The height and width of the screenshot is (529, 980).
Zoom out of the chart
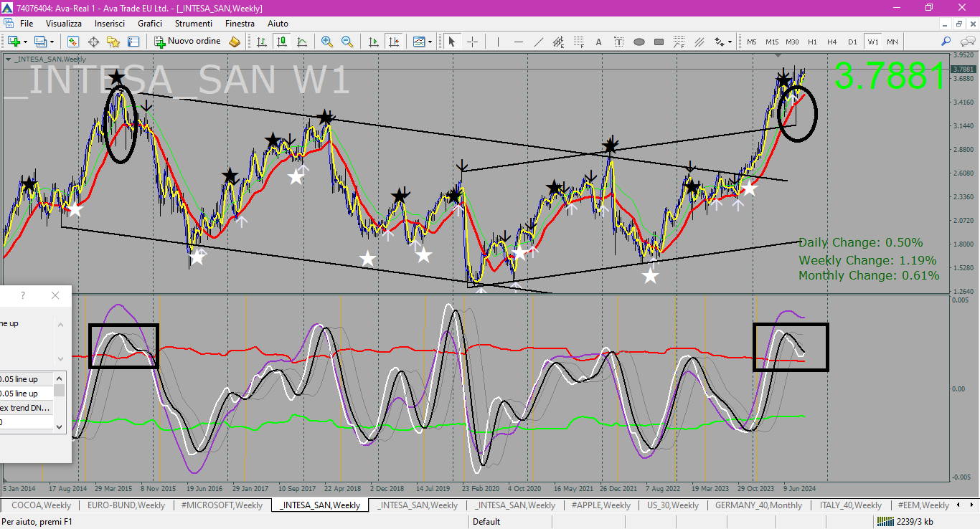[x=347, y=42]
